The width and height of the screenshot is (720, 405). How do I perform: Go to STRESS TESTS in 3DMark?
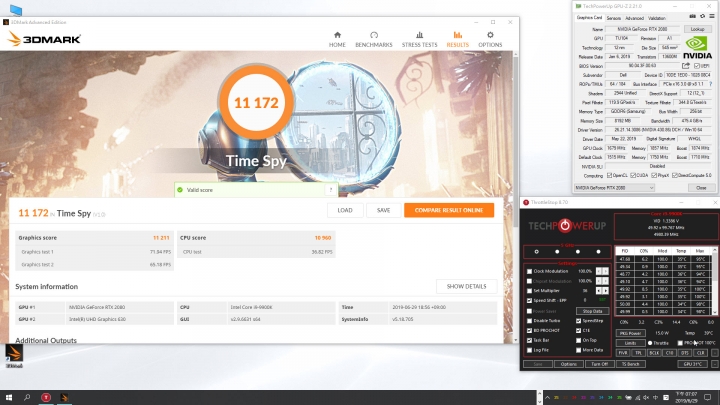point(419,39)
